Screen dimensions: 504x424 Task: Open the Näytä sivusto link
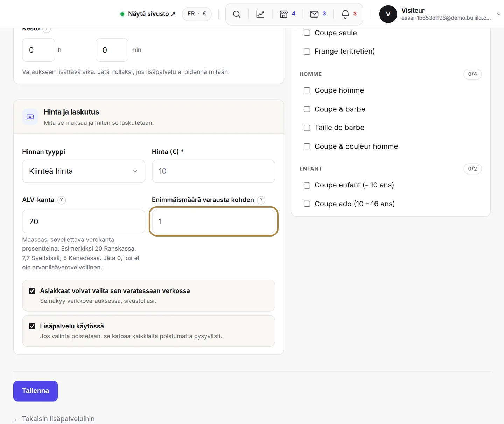148,14
